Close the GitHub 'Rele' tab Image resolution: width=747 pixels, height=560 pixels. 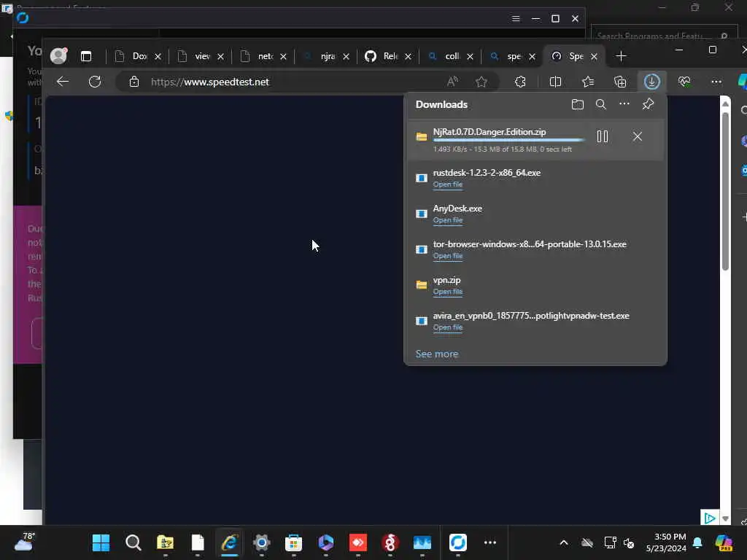[409, 56]
